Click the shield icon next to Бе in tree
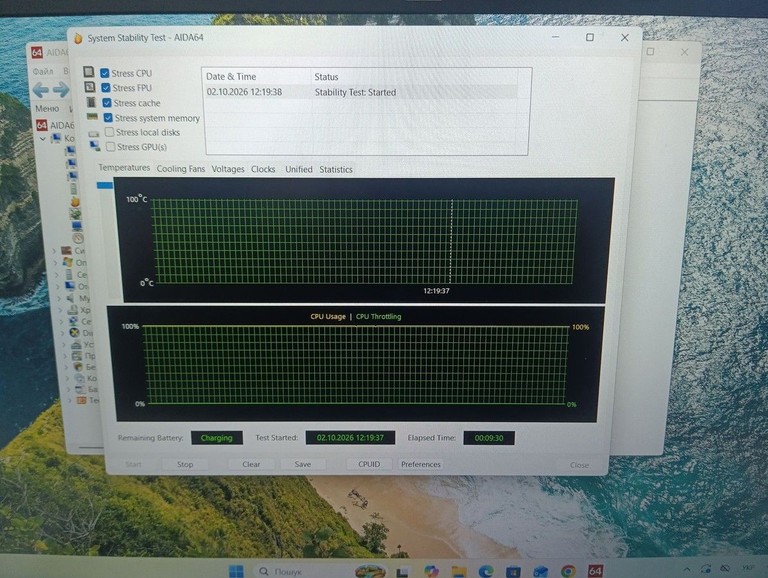This screenshot has height=578, width=768. pos(78,366)
